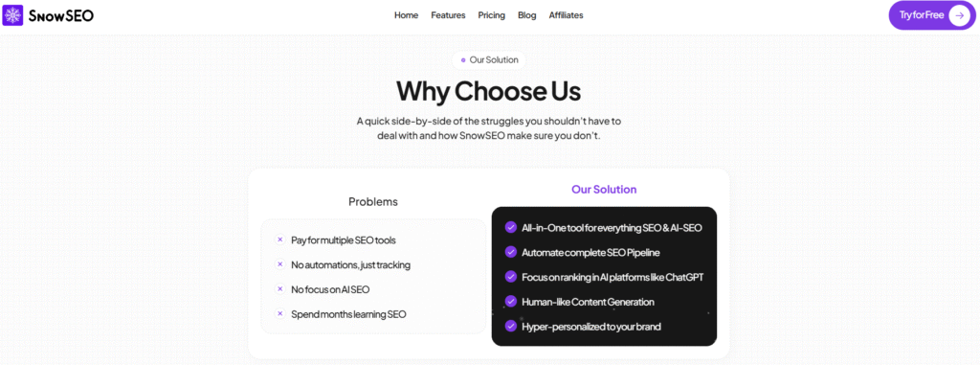Viewport: 980px width, 365px height.
Task: Open the Home menu item
Action: click(x=406, y=15)
